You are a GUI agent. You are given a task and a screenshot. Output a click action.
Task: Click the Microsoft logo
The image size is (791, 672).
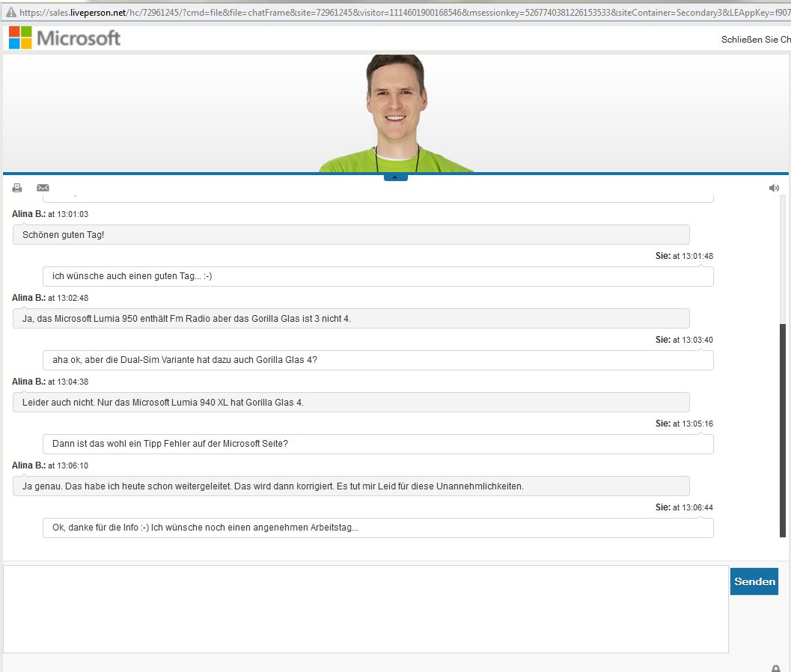[x=64, y=38]
